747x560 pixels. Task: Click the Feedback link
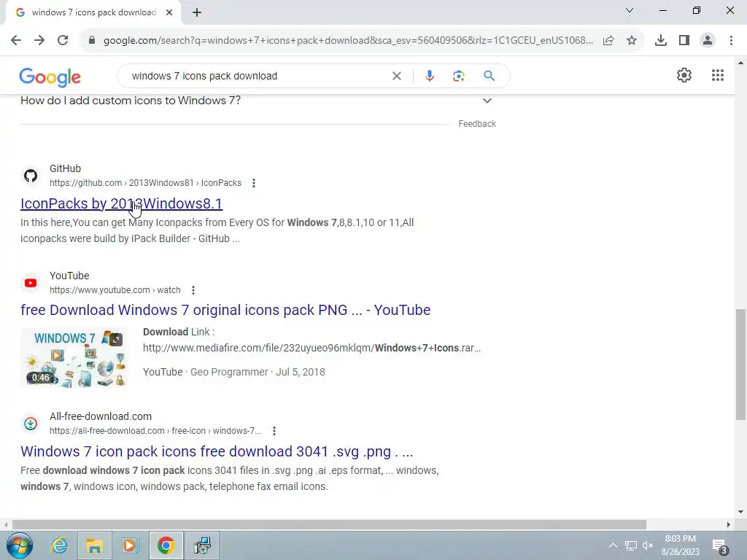tap(477, 124)
